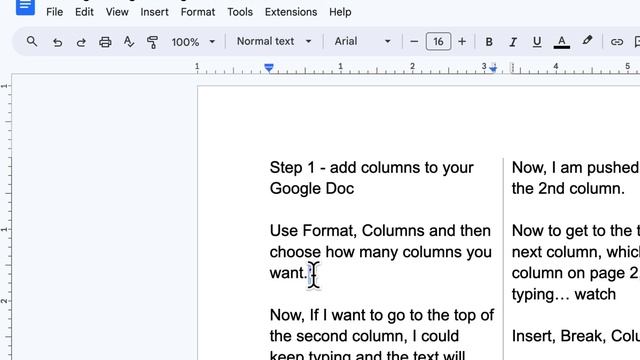
Task: Open the Tools menu
Action: point(240,12)
